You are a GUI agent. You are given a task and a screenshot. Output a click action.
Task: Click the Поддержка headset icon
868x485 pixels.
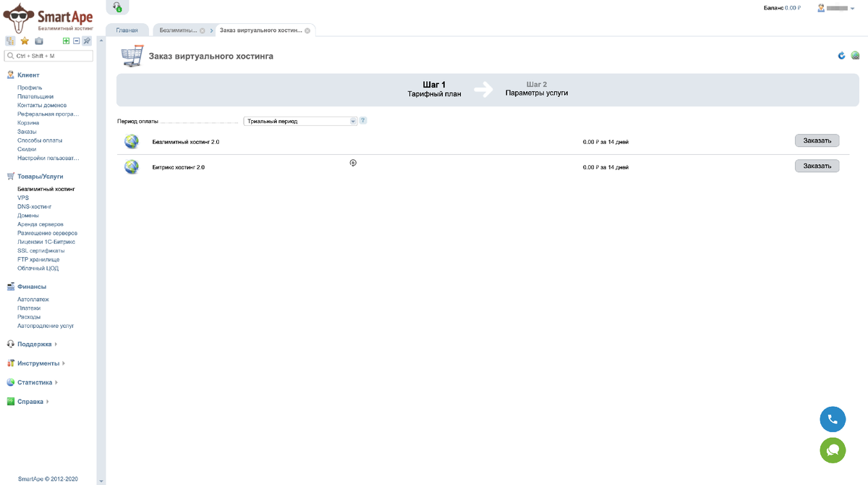(x=11, y=344)
